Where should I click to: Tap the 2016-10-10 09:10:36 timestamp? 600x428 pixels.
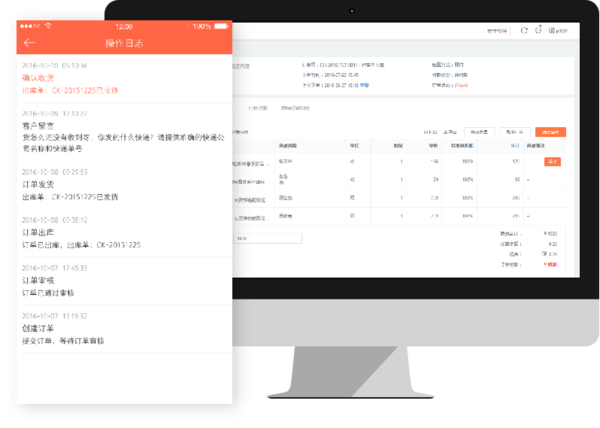55,65
